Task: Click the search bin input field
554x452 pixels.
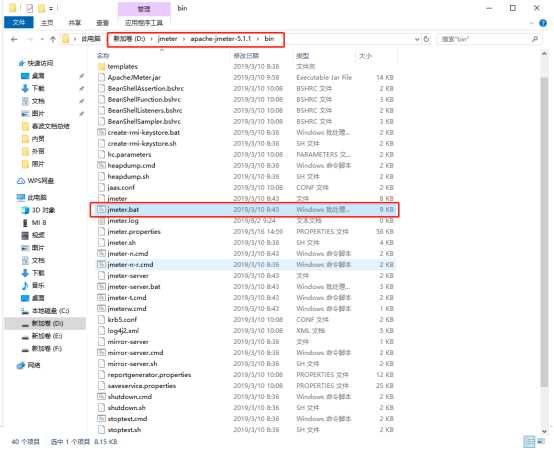Action: coord(485,39)
